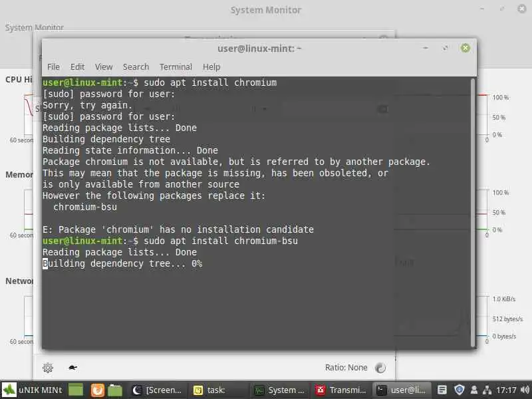
Task: Open the notes tray icon
Action: coord(442,390)
